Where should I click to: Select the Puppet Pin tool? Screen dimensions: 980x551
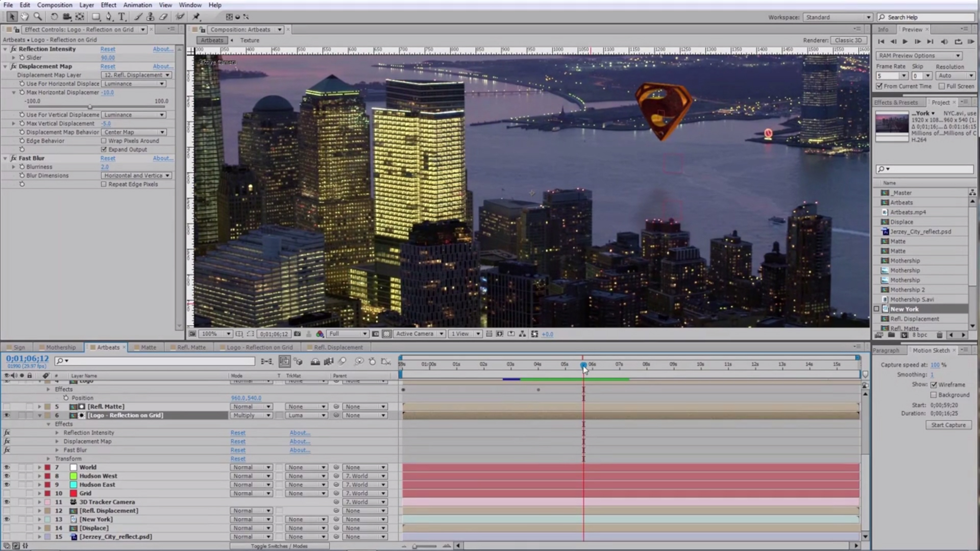(196, 17)
